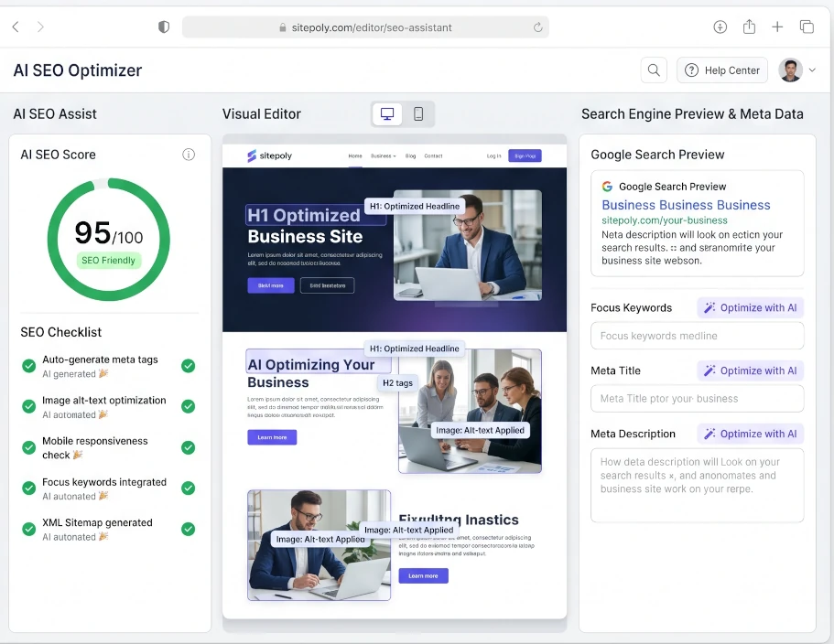The width and height of the screenshot is (834, 644).
Task: Click second section's H1: Optimized Headline tag
Action: (x=415, y=349)
